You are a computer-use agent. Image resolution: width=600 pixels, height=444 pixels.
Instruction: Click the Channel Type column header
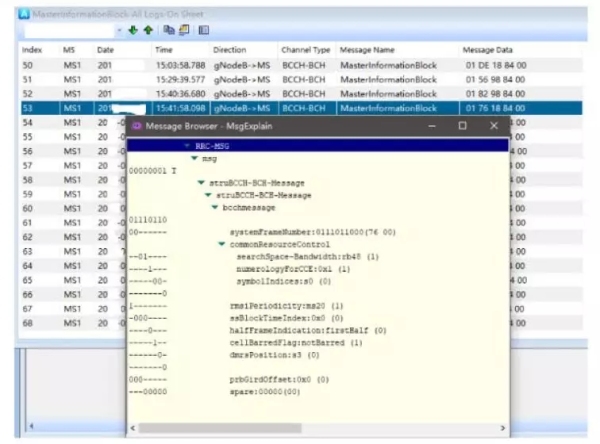tap(305, 49)
